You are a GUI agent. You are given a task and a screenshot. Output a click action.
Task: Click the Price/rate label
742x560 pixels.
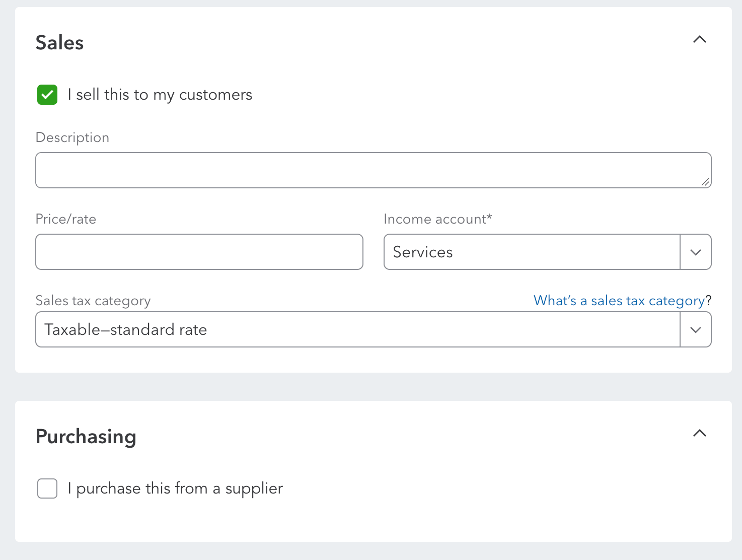pos(66,219)
